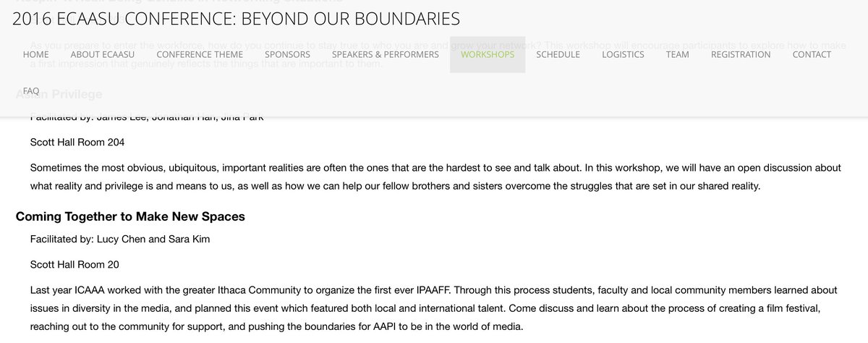868x343 pixels.
Task: Click Facilitated by Lucy Chen and Sara Kim
Action: coord(120,240)
